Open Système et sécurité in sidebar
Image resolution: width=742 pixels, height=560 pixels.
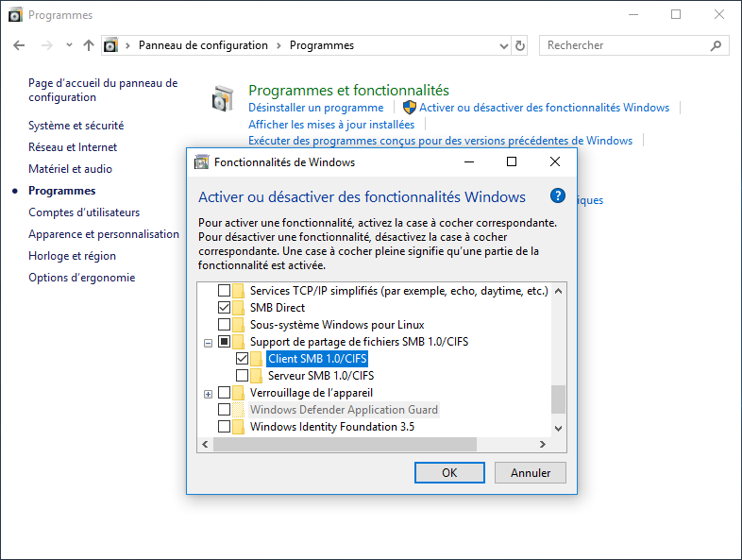76,126
